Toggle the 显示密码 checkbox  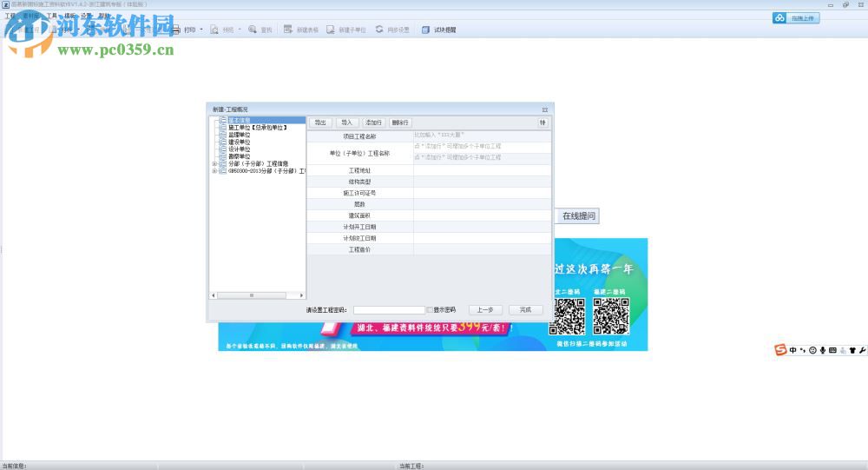[x=430, y=310]
